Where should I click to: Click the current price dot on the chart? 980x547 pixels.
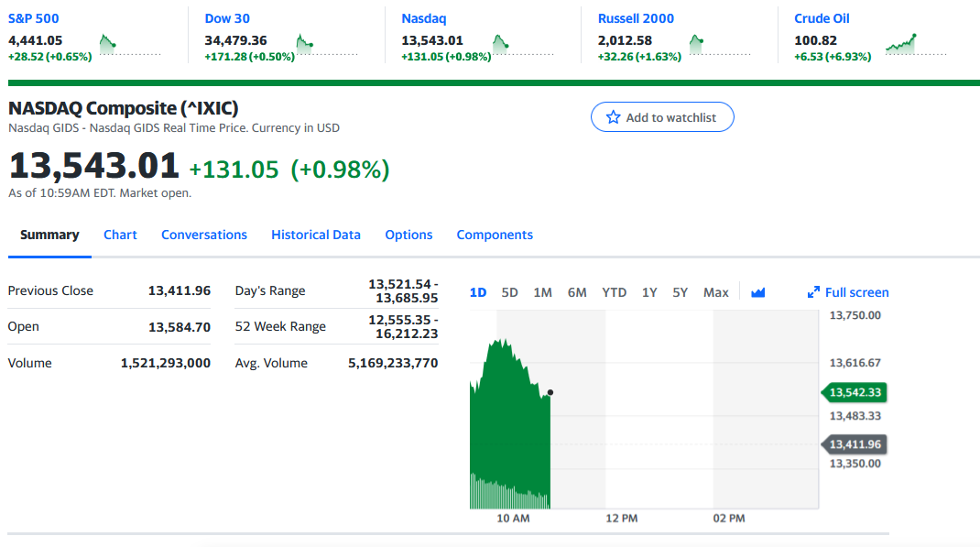(550, 392)
